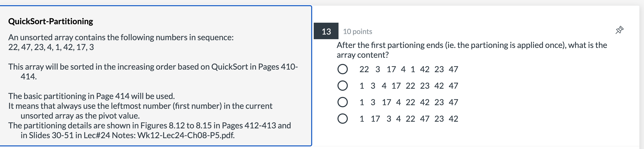Click the Wk12-Lec24-Ch08-P5.pdf file name
The width and height of the screenshot is (644, 149).
pos(186,135)
